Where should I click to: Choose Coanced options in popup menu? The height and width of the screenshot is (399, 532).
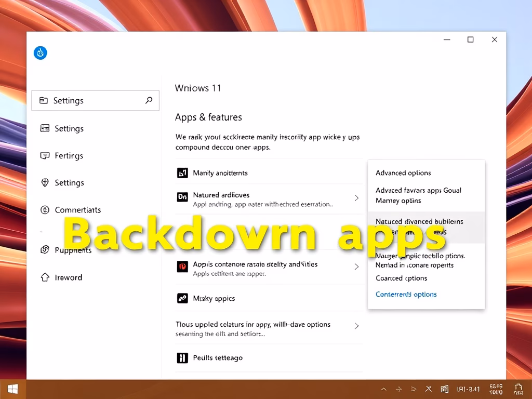click(402, 278)
